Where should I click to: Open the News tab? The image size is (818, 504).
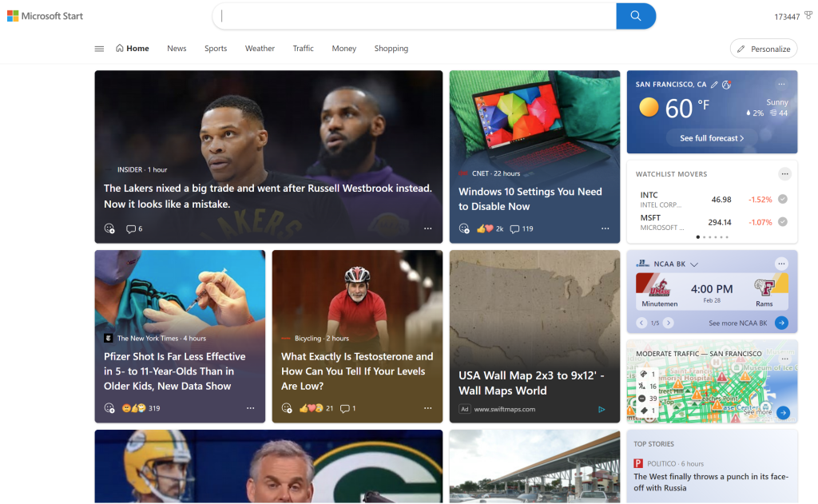point(177,49)
